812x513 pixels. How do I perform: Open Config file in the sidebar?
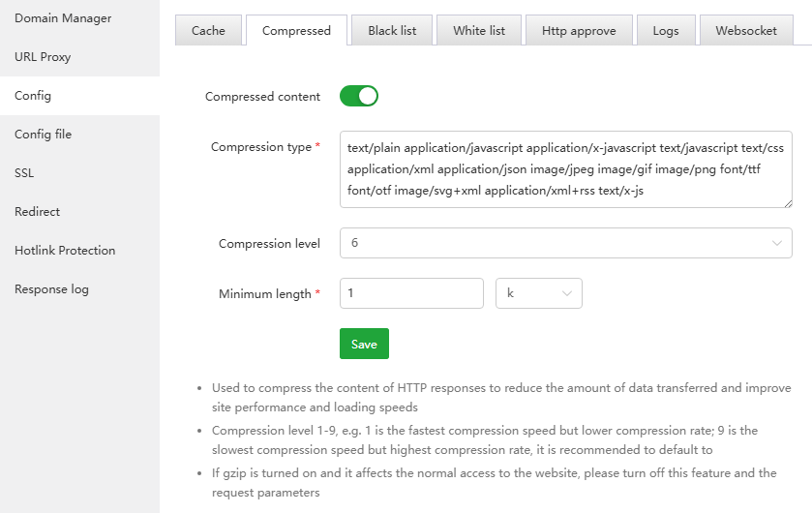click(43, 135)
